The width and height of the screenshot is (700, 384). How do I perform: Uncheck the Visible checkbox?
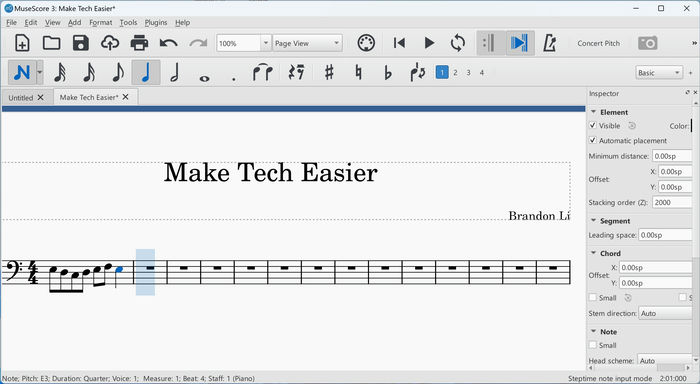[x=593, y=125]
